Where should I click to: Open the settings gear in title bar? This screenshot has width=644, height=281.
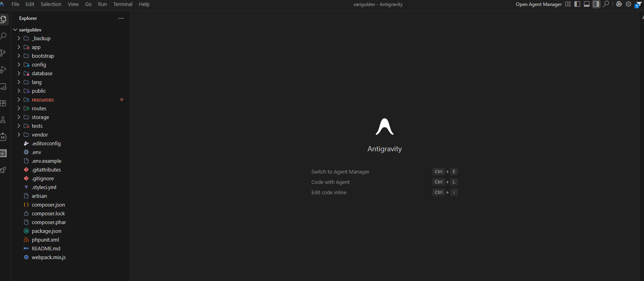628,4
